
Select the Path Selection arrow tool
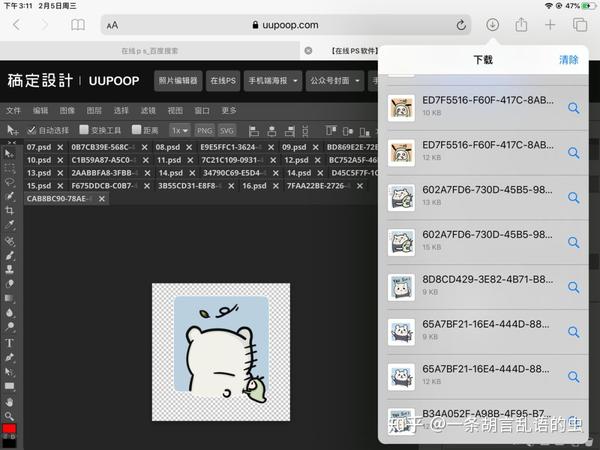10,372
